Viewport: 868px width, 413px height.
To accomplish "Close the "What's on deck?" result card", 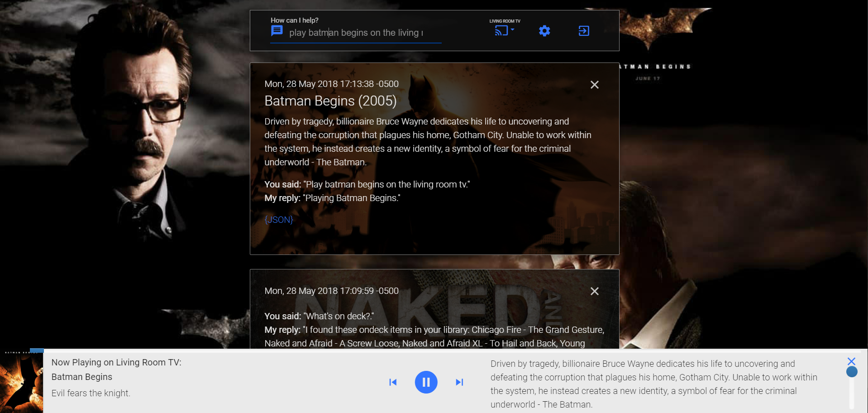I will pyautogui.click(x=595, y=291).
